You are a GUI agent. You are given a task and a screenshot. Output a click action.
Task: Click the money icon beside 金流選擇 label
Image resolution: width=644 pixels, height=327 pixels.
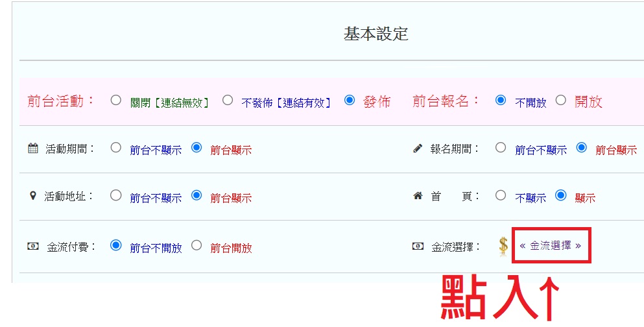(x=418, y=247)
